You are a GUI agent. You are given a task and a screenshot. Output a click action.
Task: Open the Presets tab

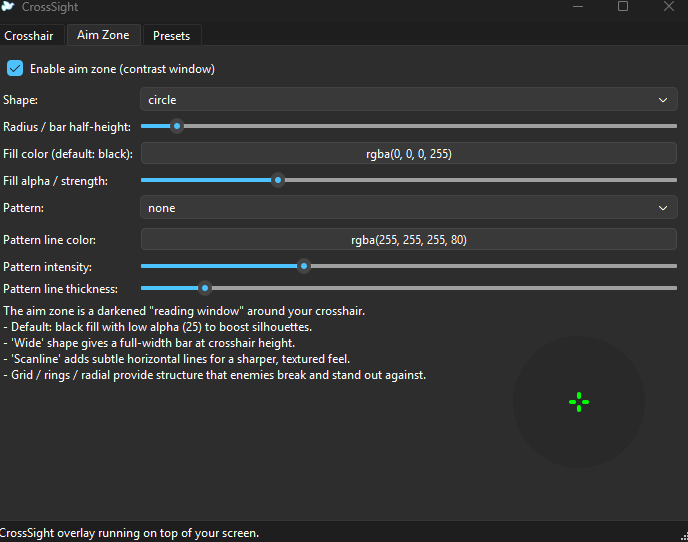[171, 36]
